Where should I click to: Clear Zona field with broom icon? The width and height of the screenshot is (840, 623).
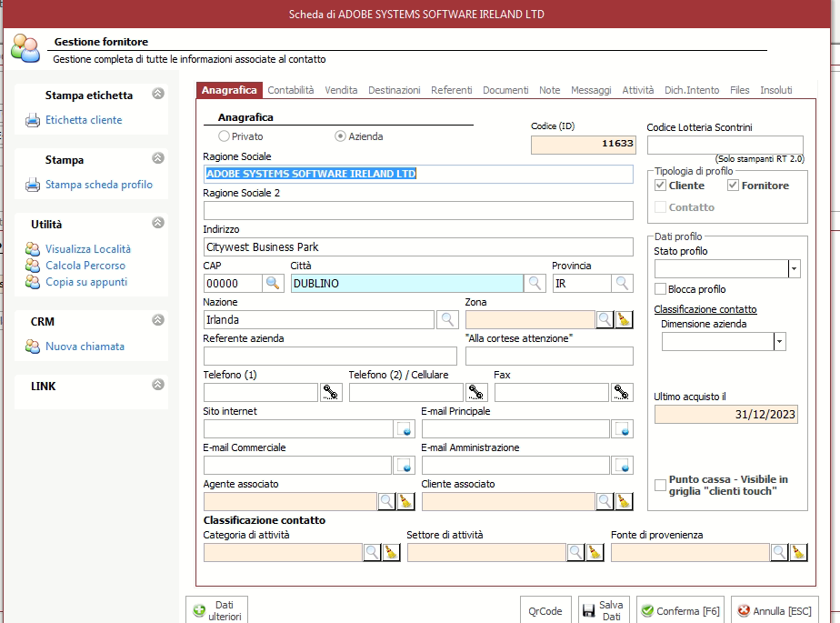[x=624, y=319]
